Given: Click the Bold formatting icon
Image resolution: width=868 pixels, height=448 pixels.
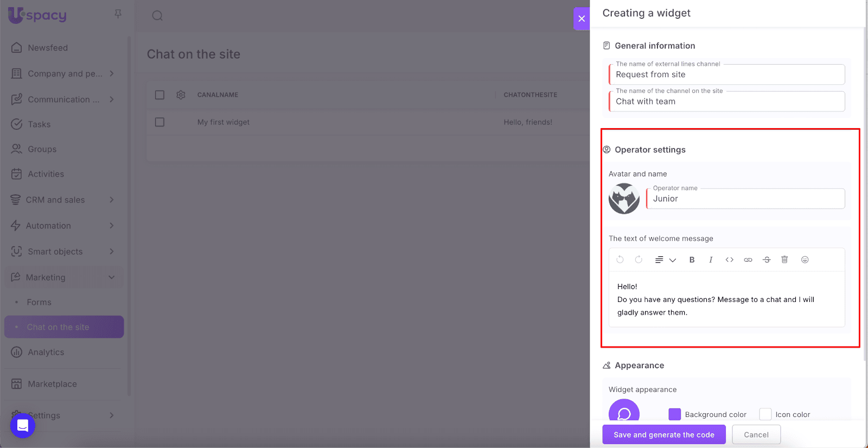Looking at the screenshot, I should [692, 260].
